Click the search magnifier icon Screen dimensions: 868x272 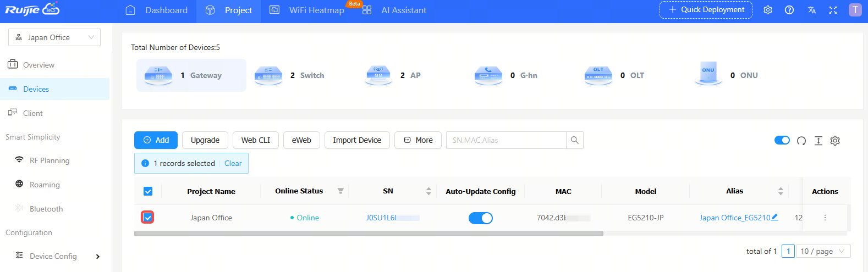point(574,140)
